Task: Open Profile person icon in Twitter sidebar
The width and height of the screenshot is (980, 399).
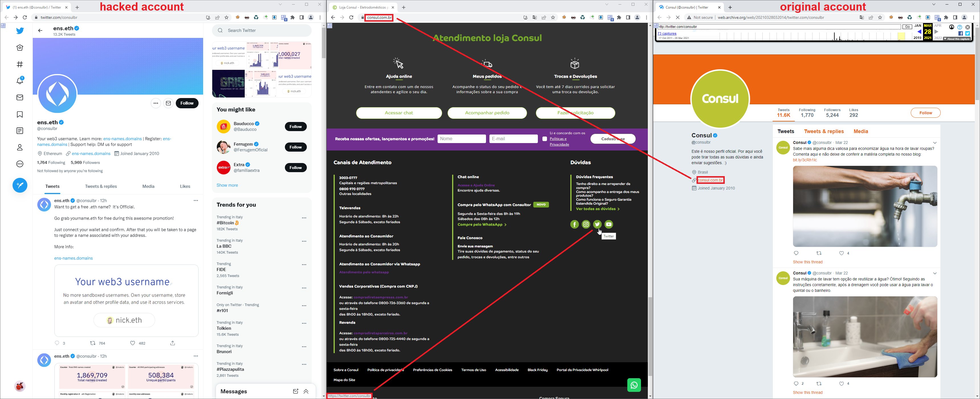Action: pos(20,147)
